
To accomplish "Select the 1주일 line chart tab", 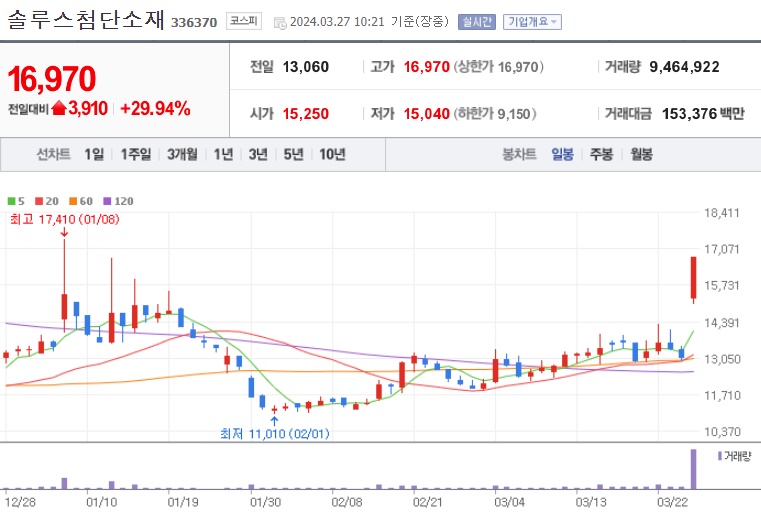I will click(135, 154).
